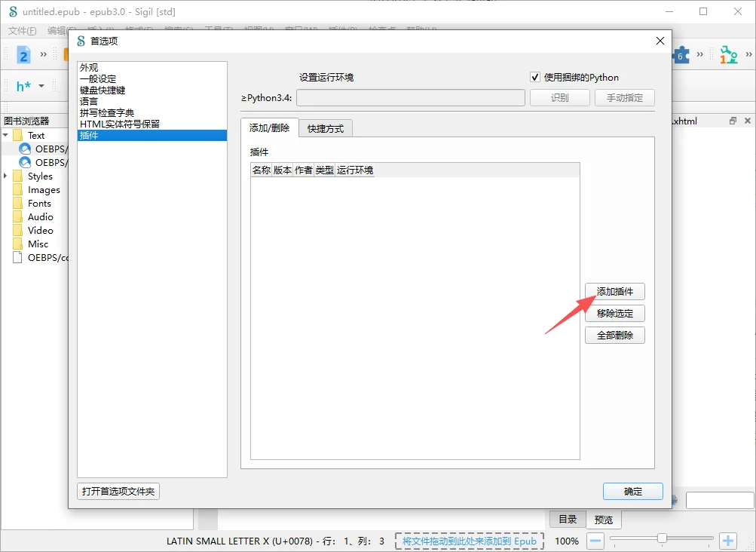The height and width of the screenshot is (552, 756).
Task: Click the 作者 column header
Action: click(304, 170)
